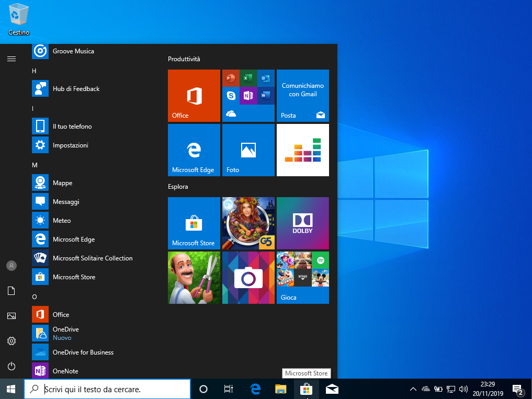Open the G5 hidden object game tile
532x399 pixels.
pos(248,223)
